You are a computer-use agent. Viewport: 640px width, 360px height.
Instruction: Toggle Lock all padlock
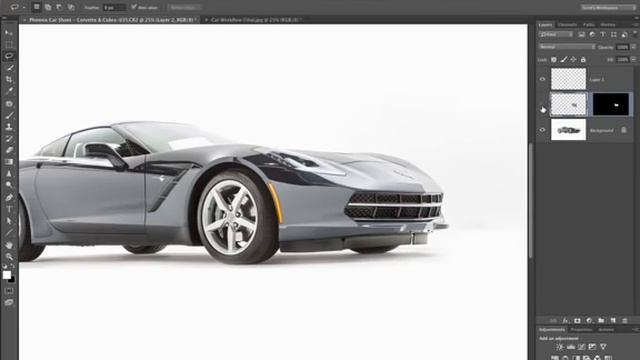583,60
